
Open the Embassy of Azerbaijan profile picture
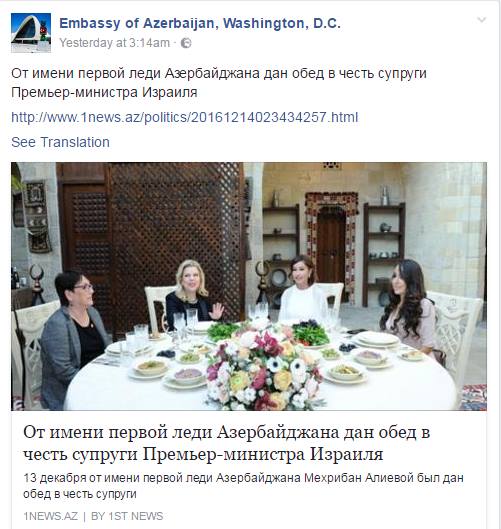pyautogui.click(x=31, y=33)
